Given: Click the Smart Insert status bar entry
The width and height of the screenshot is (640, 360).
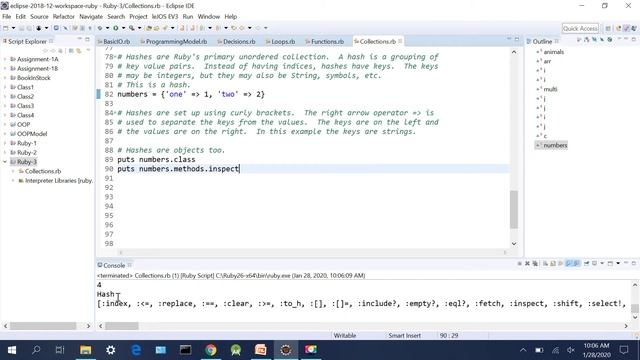Looking at the screenshot, I should click(x=404, y=336).
